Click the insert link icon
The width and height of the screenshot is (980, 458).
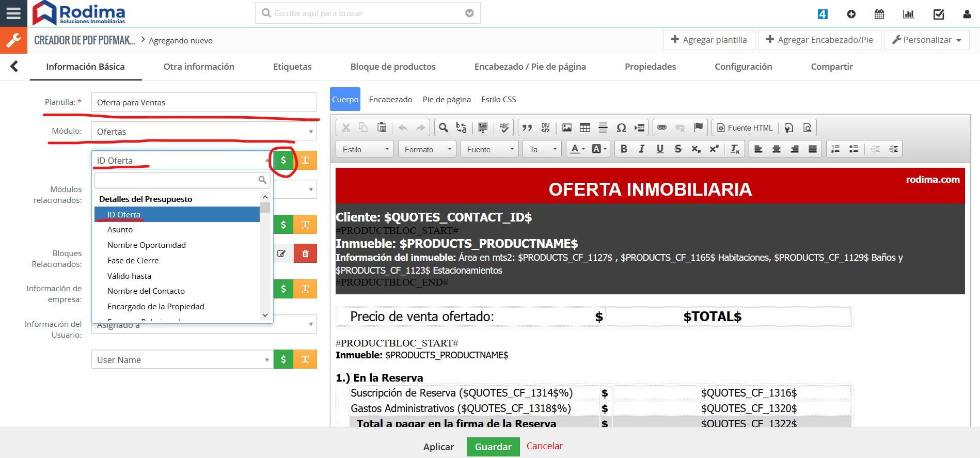click(x=662, y=128)
